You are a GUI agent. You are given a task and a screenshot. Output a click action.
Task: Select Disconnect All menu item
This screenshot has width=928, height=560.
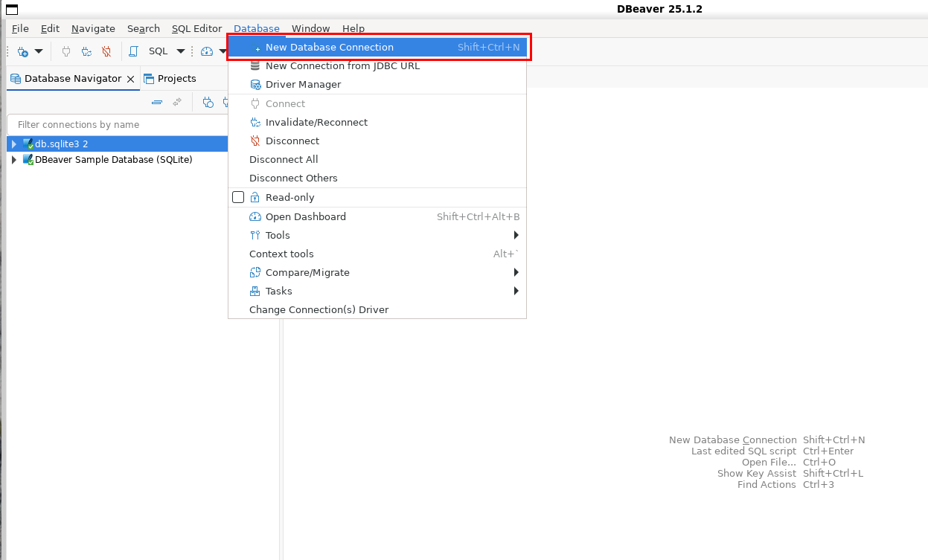pyautogui.click(x=377, y=159)
